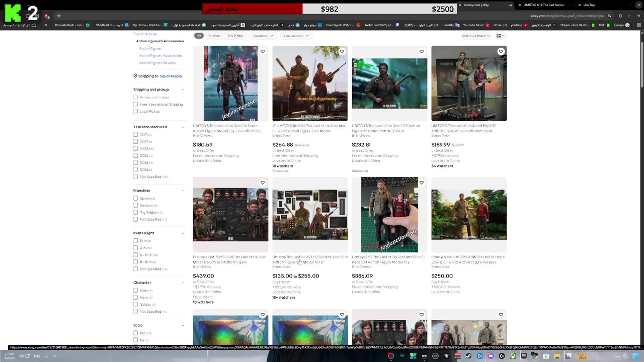
Task: Click heart icon on $386.09 two-pack listing
Action: point(421,183)
